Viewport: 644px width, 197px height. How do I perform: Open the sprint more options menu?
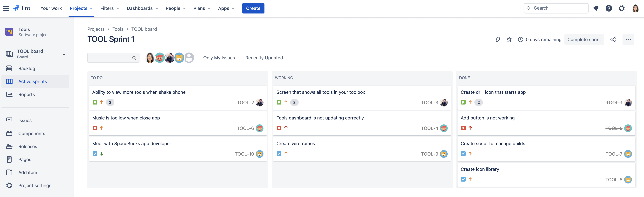(x=628, y=39)
